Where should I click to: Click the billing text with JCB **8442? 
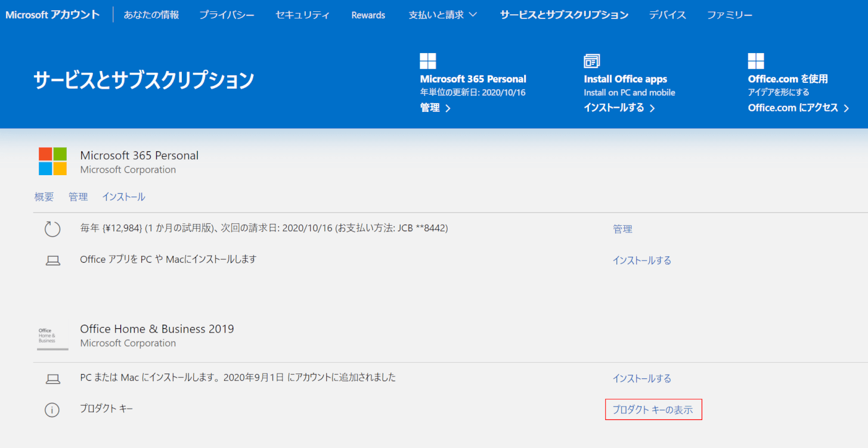coord(264,228)
